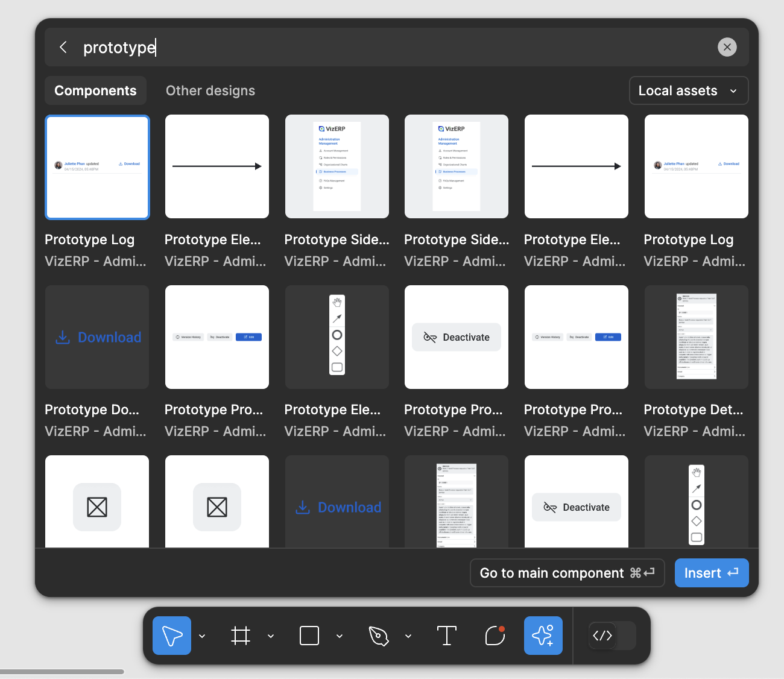Viewport: 784px width, 679px height.
Task: Click first "Prototype Log" label
Action: click(90, 239)
